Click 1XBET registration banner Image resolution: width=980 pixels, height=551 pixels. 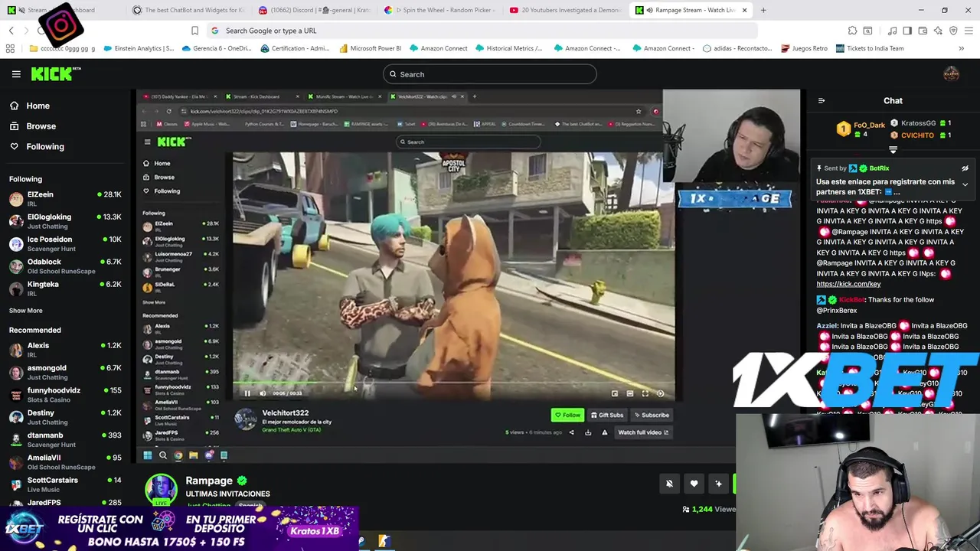[x=180, y=528]
